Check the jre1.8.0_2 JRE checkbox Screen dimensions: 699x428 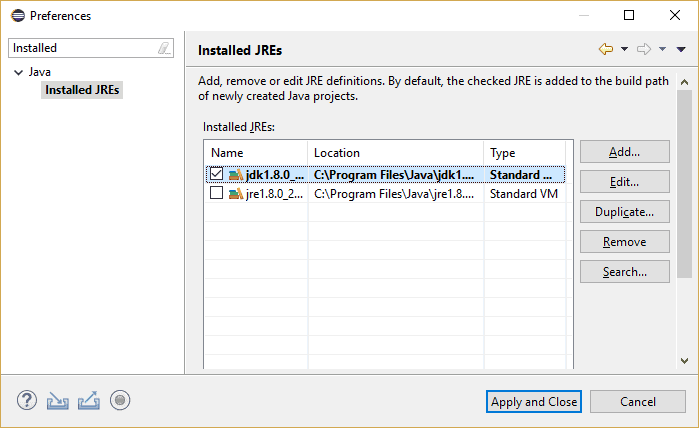tap(216, 193)
